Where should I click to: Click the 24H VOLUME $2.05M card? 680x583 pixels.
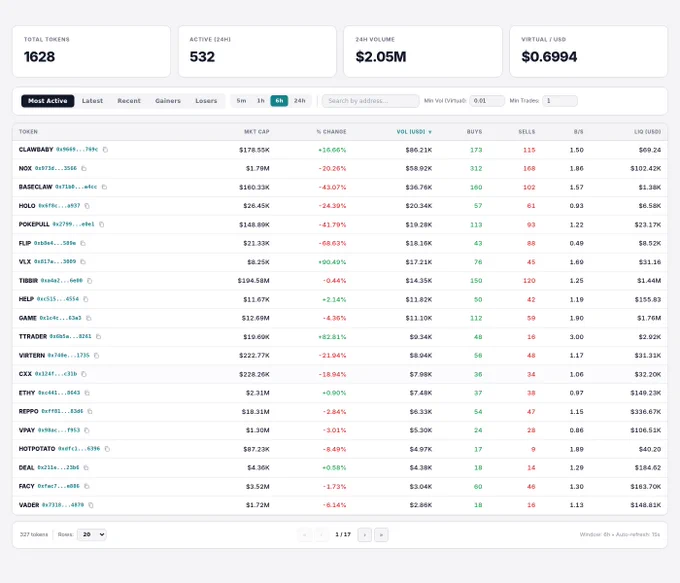point(423,52)
